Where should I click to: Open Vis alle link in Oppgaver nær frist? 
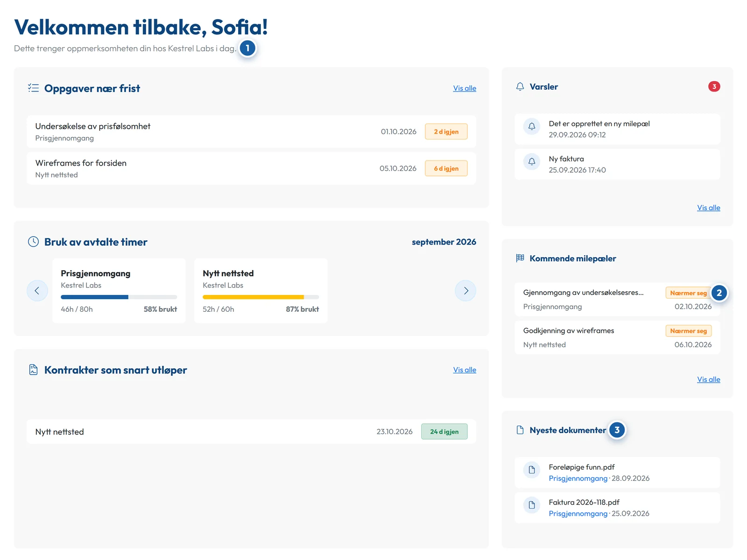[465, 88]
